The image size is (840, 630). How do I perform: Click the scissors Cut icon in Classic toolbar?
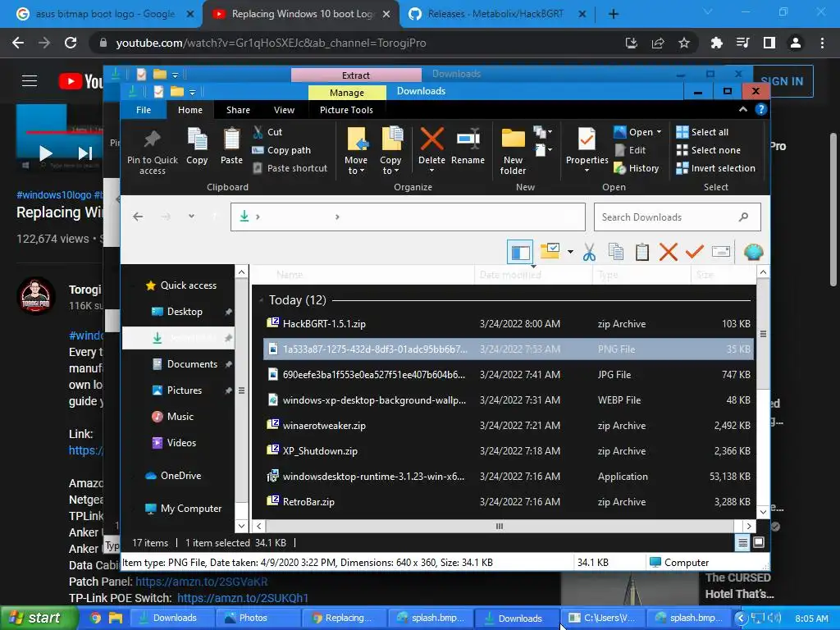tap(589, 252)
